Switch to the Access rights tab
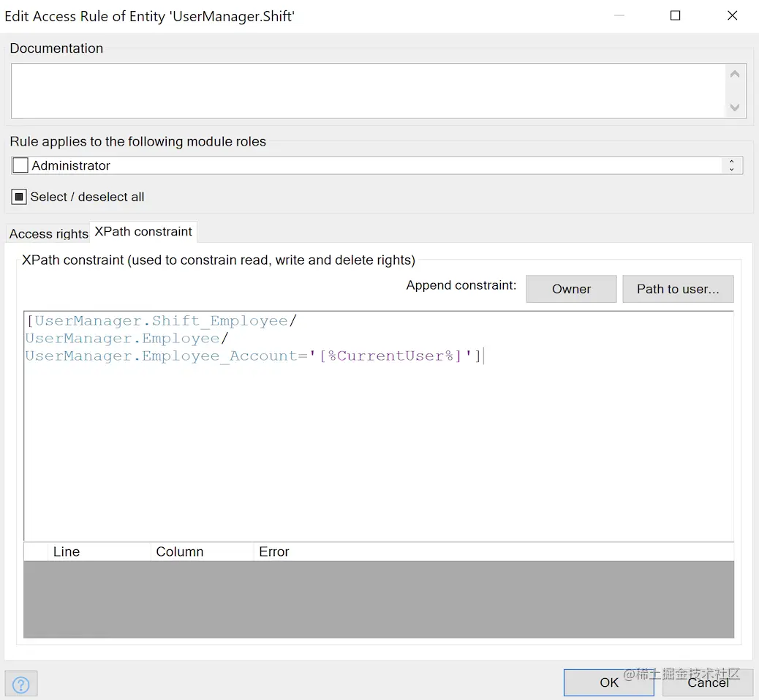The height and width of the screenshot is (700, 759). coord(48,233)
